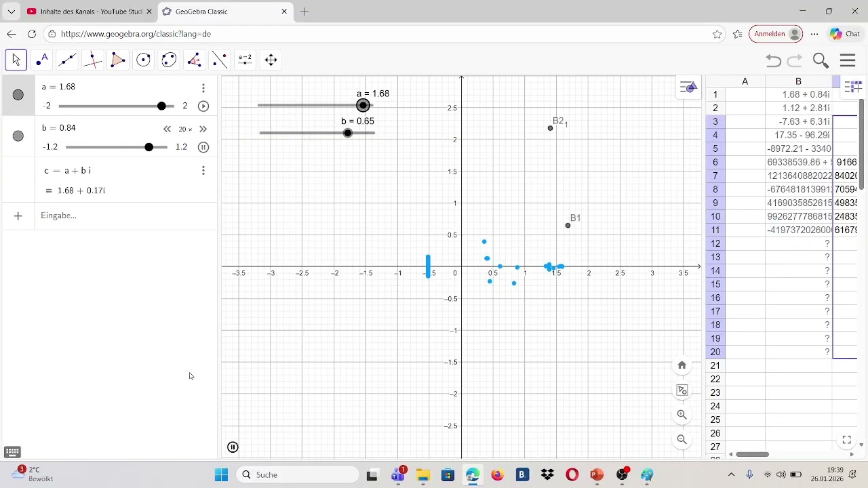Open the graphics view style bar
This screenshot has height=488, width=868.
688,87
